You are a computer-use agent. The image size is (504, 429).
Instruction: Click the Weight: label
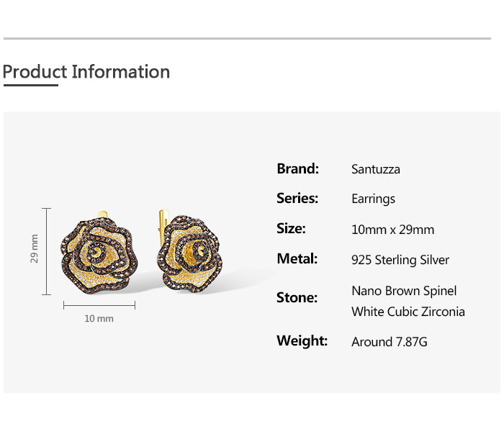tap(302, 340)
